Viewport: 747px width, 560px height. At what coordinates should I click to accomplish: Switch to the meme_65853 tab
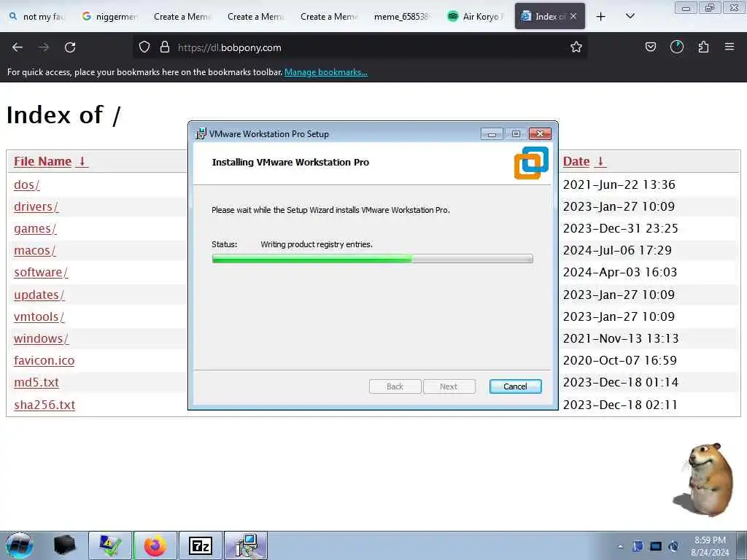(x=402, y=17)
